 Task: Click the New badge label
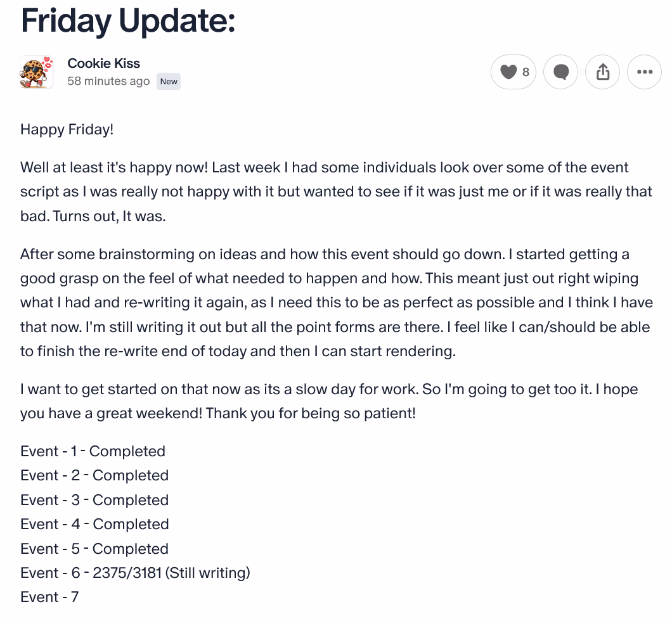[x=169, y=81]
